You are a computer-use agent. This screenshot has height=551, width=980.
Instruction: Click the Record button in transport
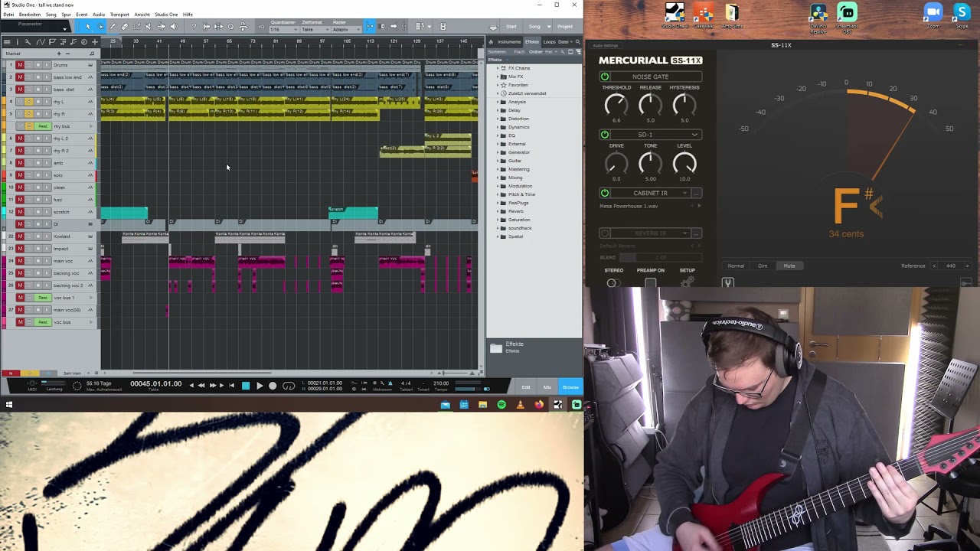273,386
